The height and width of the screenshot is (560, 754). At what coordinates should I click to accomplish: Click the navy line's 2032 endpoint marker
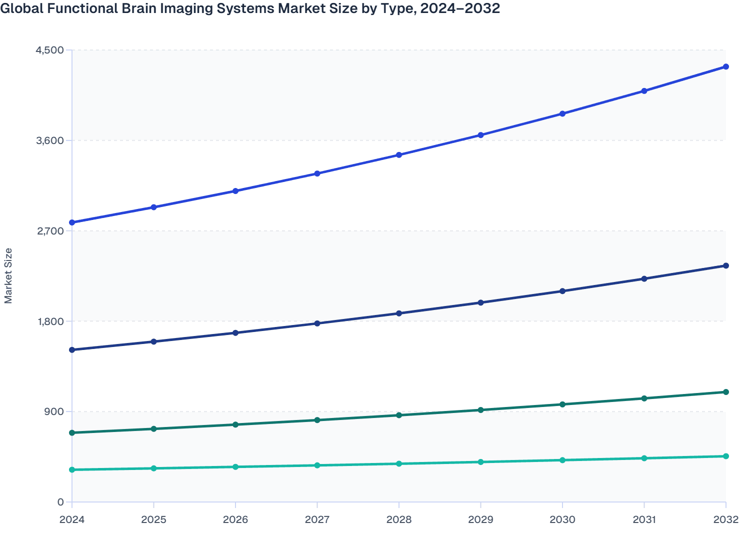pos(726,265)
